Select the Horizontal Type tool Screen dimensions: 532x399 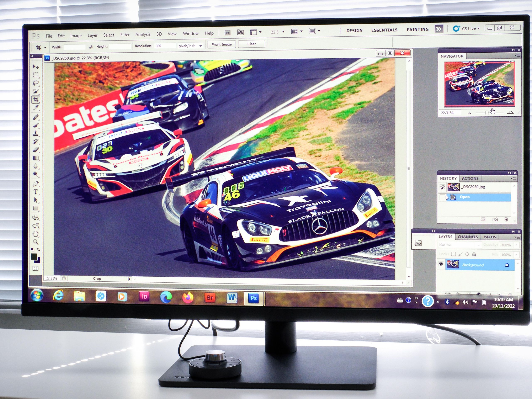[36, 192]
